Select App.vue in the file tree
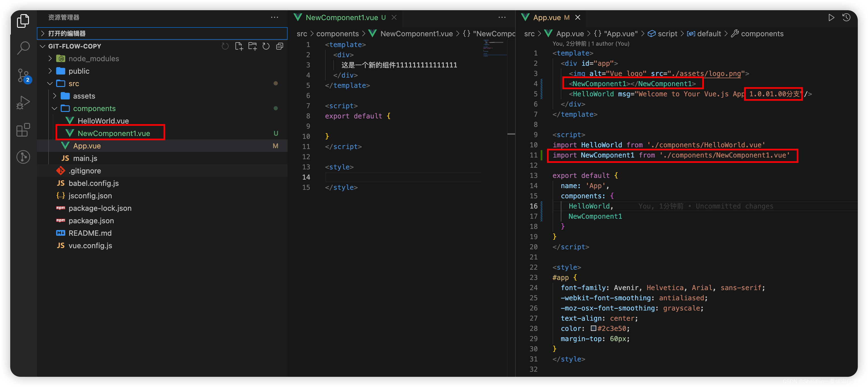This screenshot has height=387, width=868. (162, 146)
